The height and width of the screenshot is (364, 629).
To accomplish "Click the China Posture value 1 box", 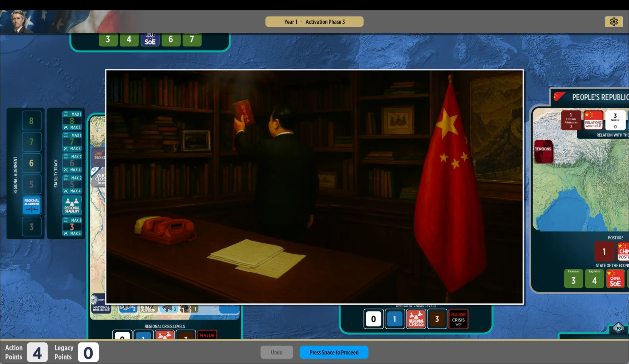I will (x=604, y=251).
